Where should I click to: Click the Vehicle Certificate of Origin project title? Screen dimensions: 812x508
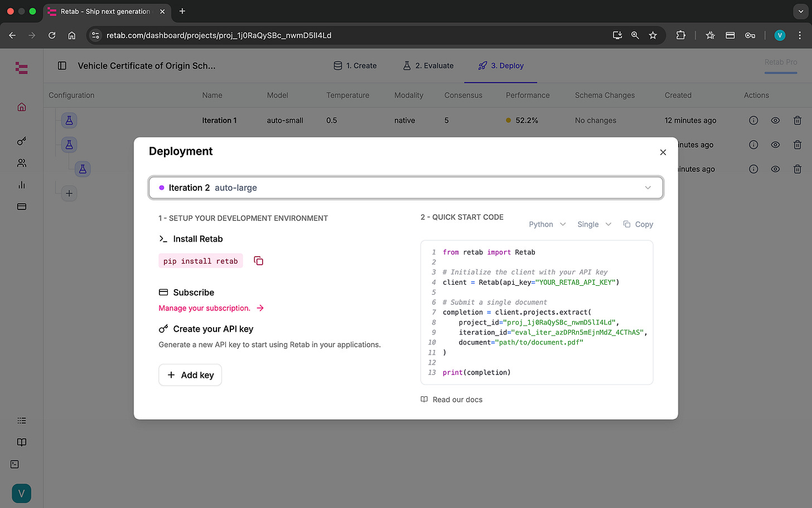point(147,66)
